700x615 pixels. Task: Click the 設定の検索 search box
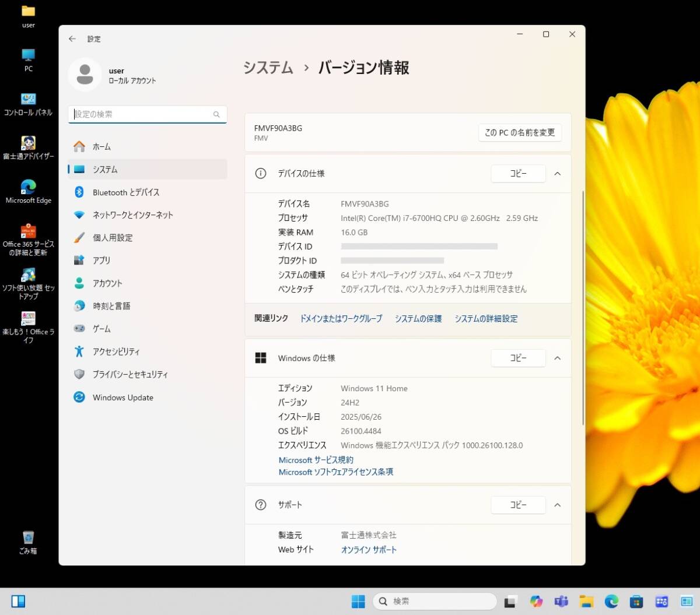coord(148,114)
